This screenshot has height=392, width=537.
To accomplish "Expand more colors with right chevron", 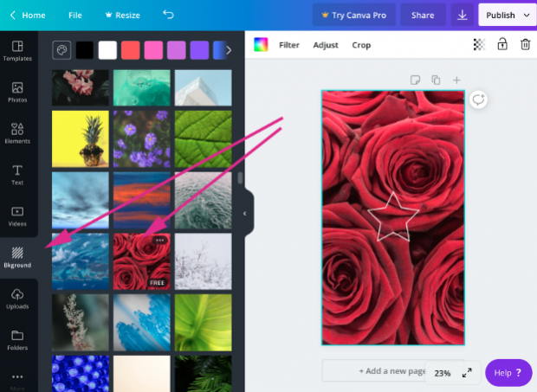I will pos(229,50).
